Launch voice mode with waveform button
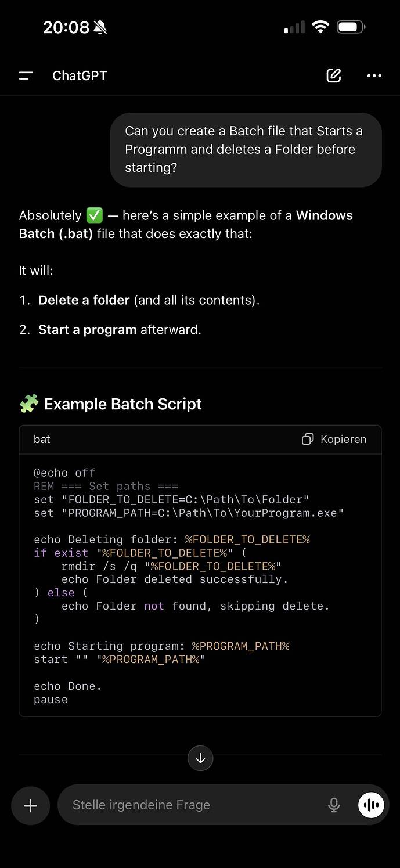This screenshot has height=868, width=400. [x=372, y=805]
